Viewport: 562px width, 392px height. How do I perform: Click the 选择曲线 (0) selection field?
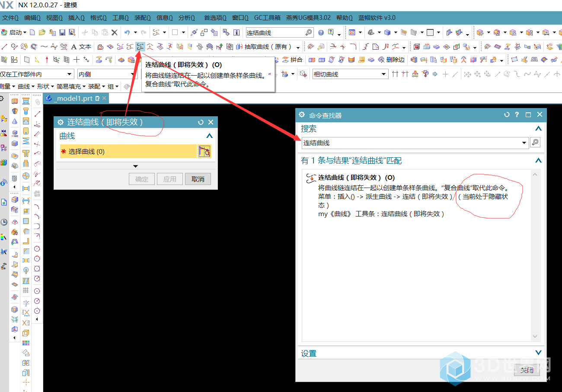click(128, 151)
